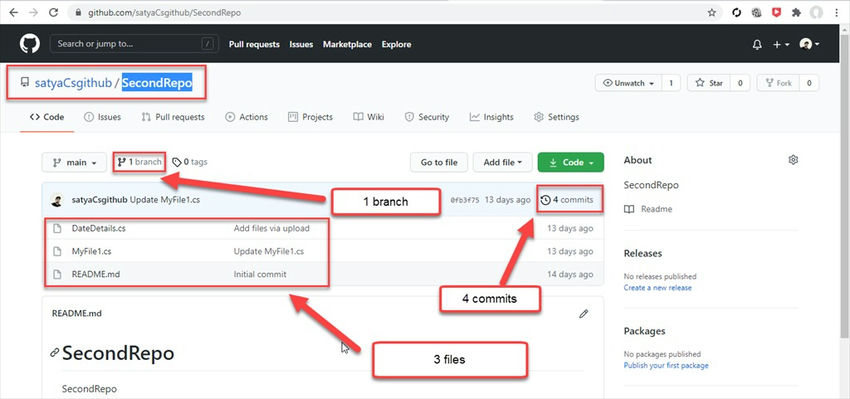Star the repository
850x399 pixels.
[709, 83]
